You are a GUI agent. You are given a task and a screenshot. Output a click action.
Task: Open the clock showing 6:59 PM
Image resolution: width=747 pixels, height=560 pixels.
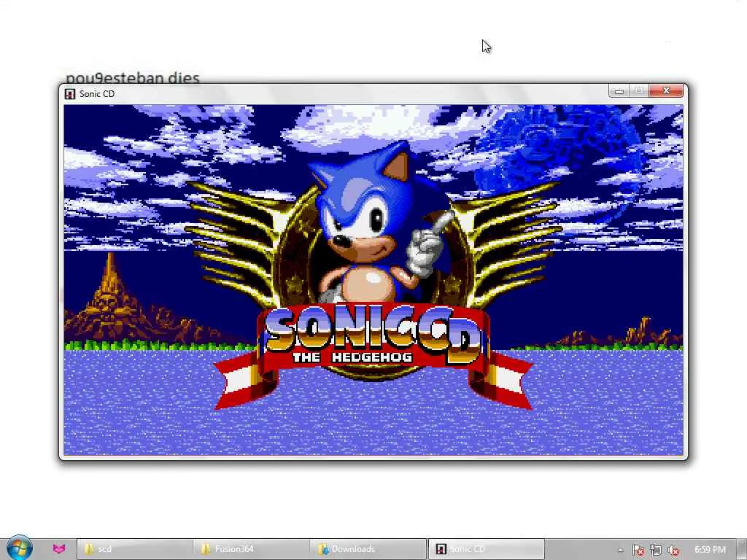(x=710, y=550)
